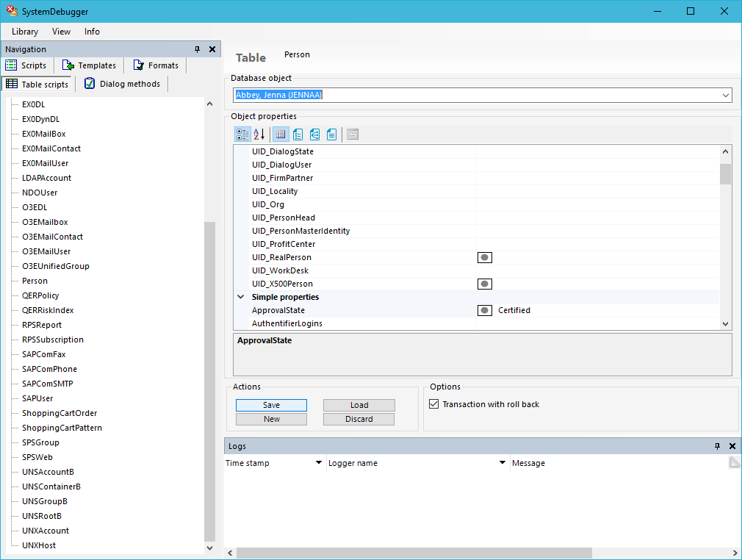The width and height of the screenshot is (742, 560).
Task: Click the Table scripts grid icon
Action: (12, 84)
